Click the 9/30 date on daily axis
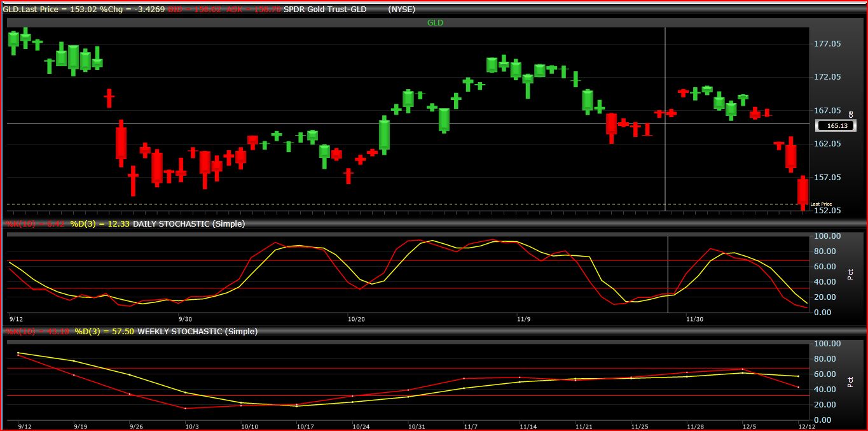This screenshot has width=868, height=431. pyautogui.click(x=185, y=318)
